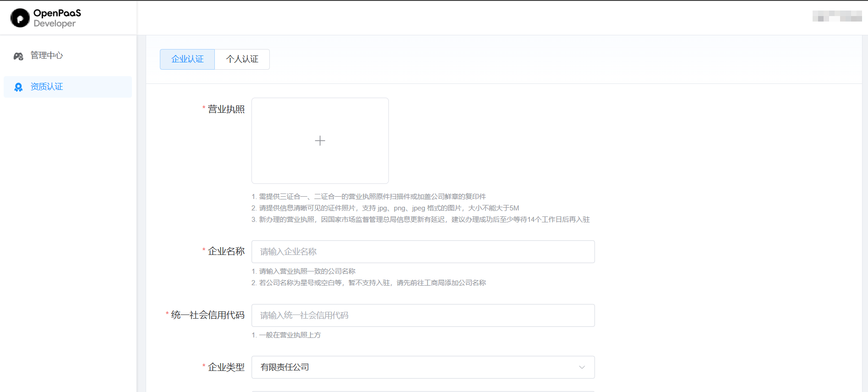Expand the 企业类型 dropdown showing 有限责任公司
The image size is (868, 392).
[423, 367]
